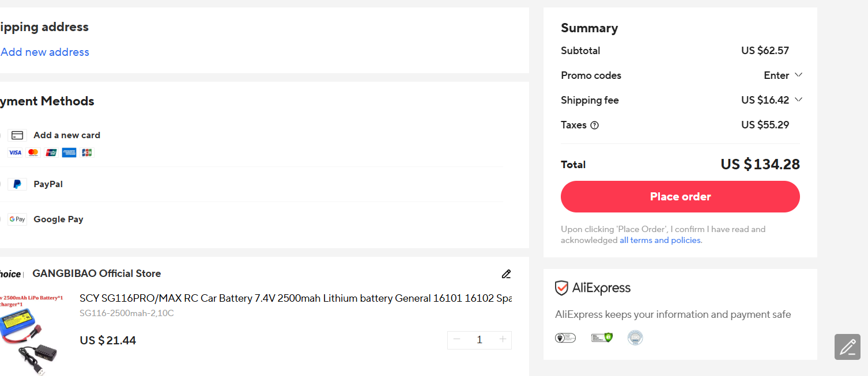The image size is (868, 376).
Task: Click the Taxes info question icon
Action: tap(594, 126)
